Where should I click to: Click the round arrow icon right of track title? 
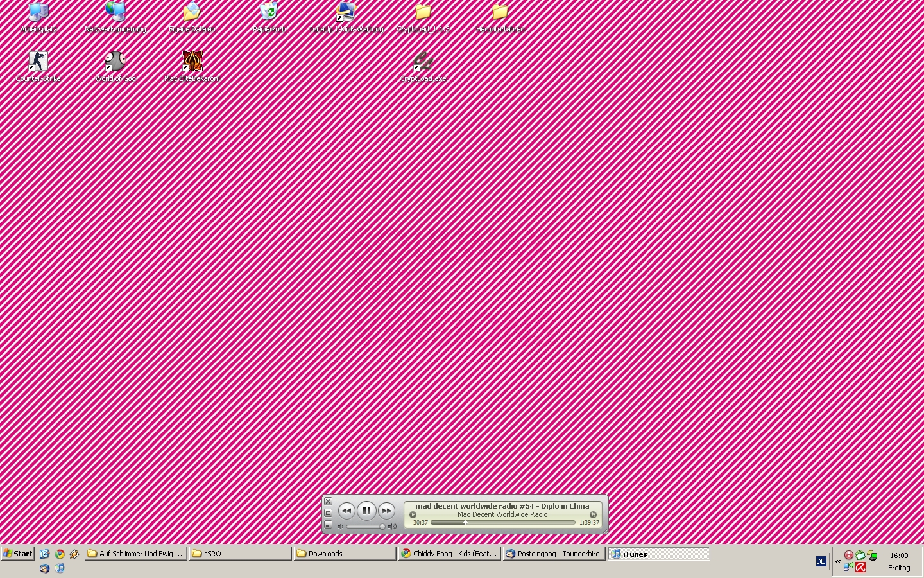click(x=593, y=514)
